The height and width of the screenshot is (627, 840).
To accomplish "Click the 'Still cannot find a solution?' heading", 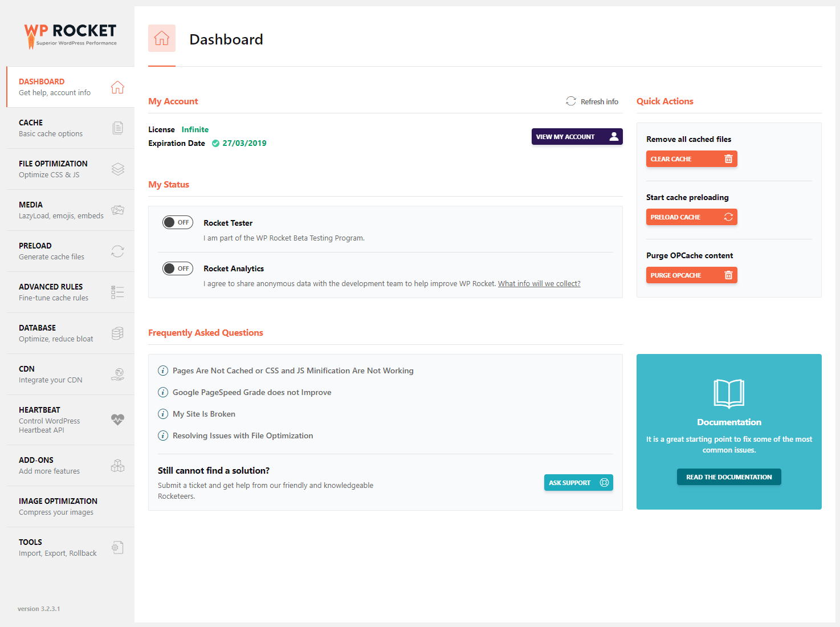I will click(214, 470).
